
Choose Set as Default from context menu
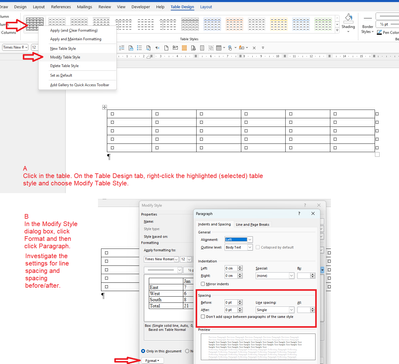[x=61, y=75]
